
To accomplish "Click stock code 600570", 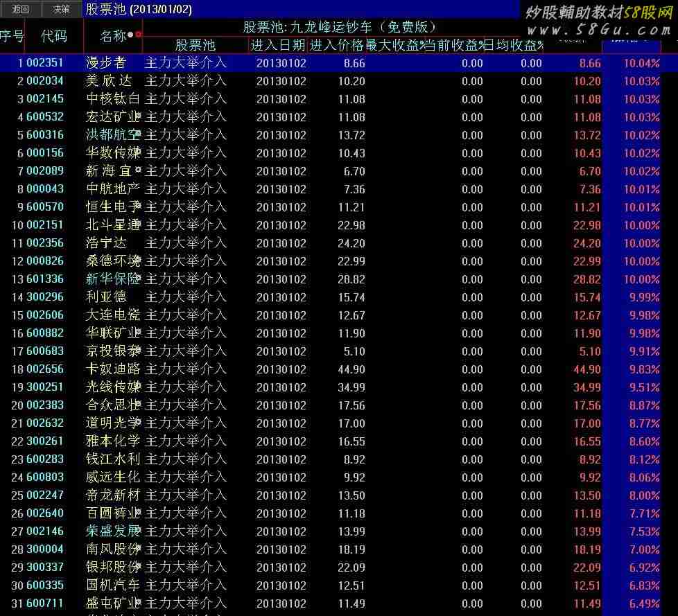I will (x=45, y=206).
